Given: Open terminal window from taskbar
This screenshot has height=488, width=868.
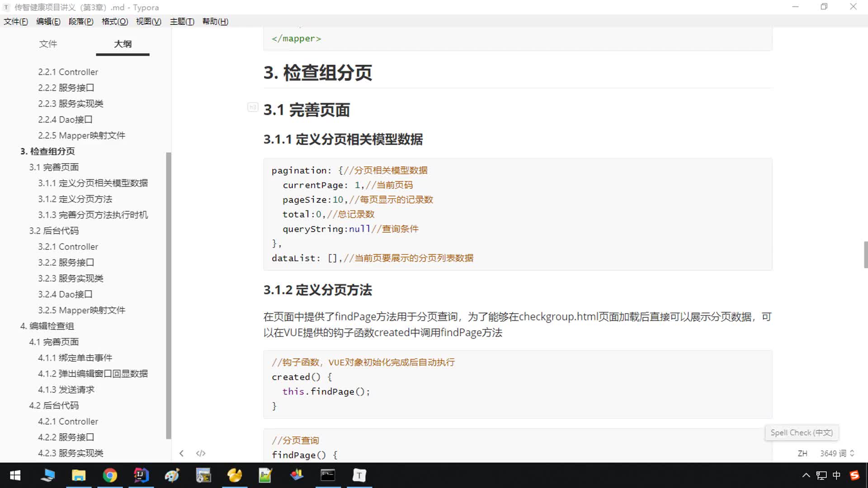Looking at the screenshot, I should click(328, 475).
